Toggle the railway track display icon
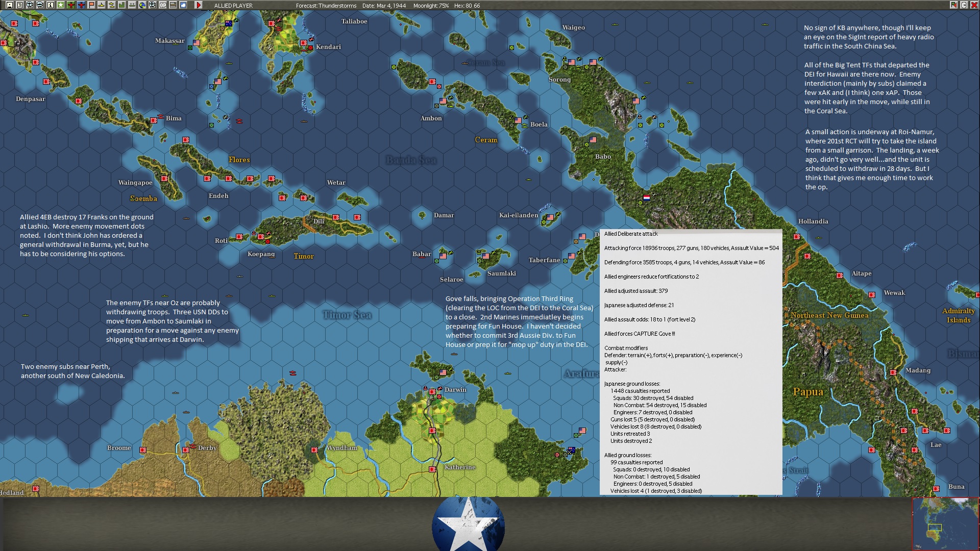This screenshot has width=980, height=551. pyautogui.click(x=173, y=5)
